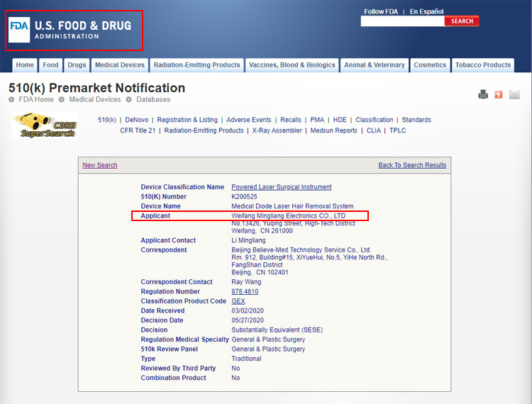This screenshot has height=404, width=532.
Task: Click the red SEARCH button
Action: point(462,21)
